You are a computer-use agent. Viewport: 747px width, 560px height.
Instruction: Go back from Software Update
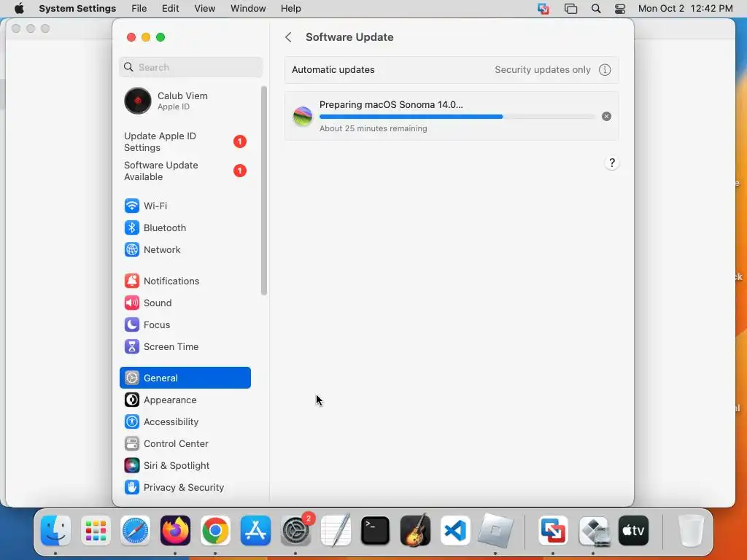tap(288, 37)
